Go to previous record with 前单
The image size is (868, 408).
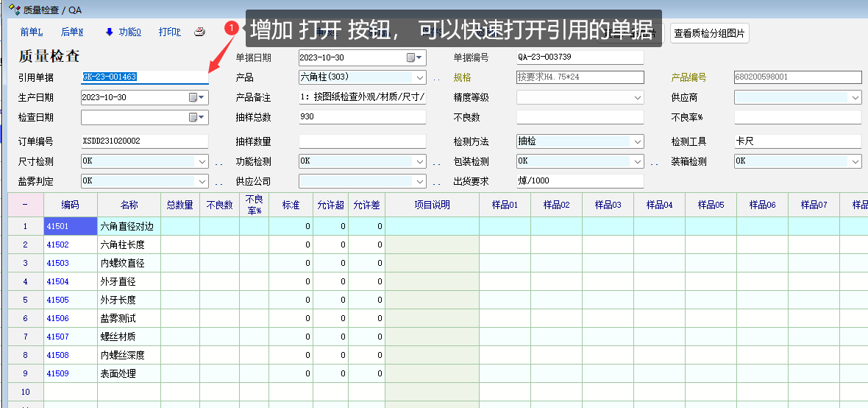pyautogui.click(x=32, y=32)
